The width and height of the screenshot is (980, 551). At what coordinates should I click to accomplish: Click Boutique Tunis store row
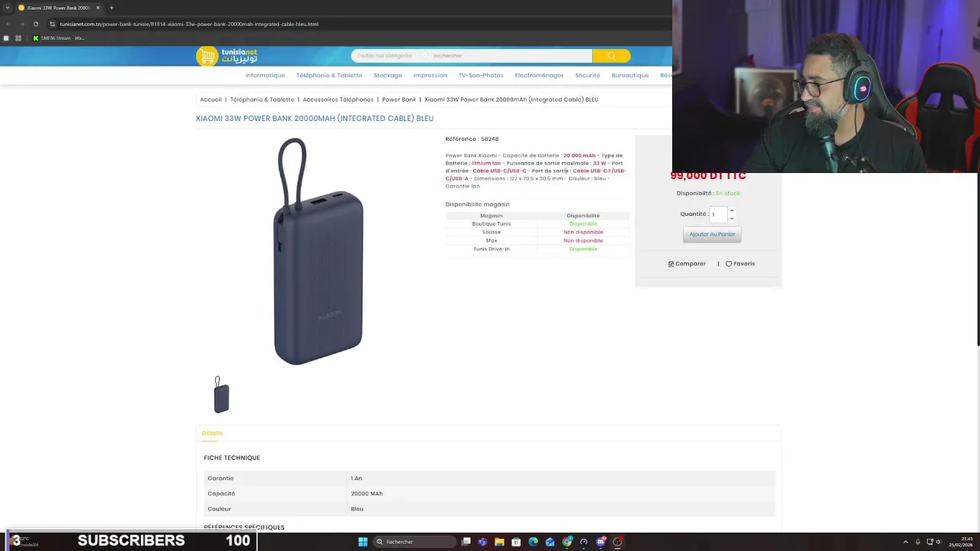537,223
